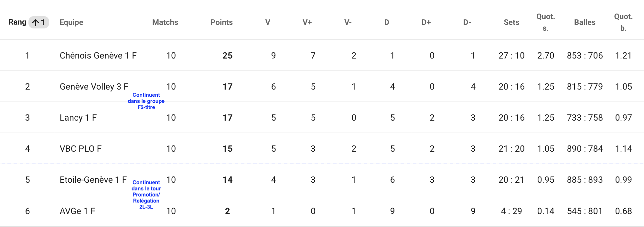
Task: Sort by the Balles column header
Action: tap(585, 22)
